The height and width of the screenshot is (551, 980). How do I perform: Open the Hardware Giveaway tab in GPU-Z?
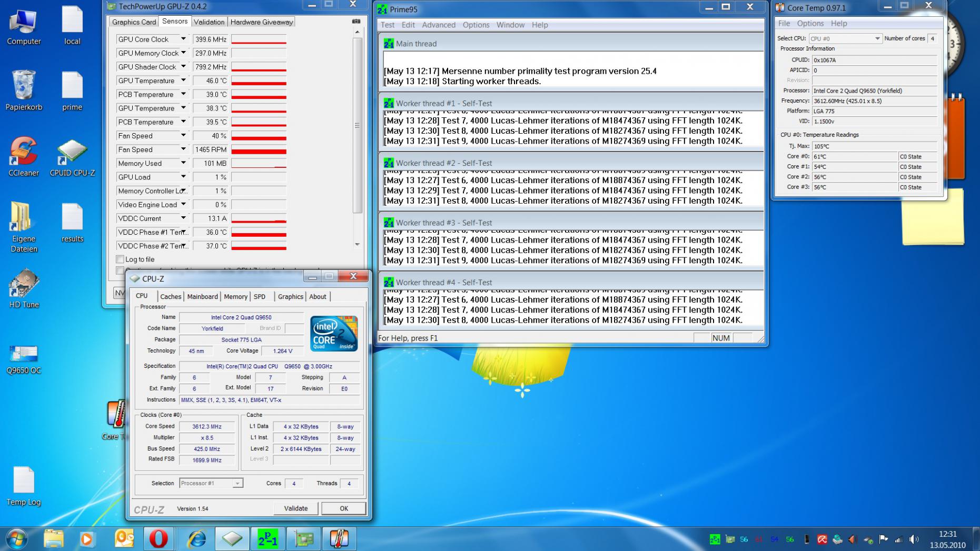click(262, 22)
